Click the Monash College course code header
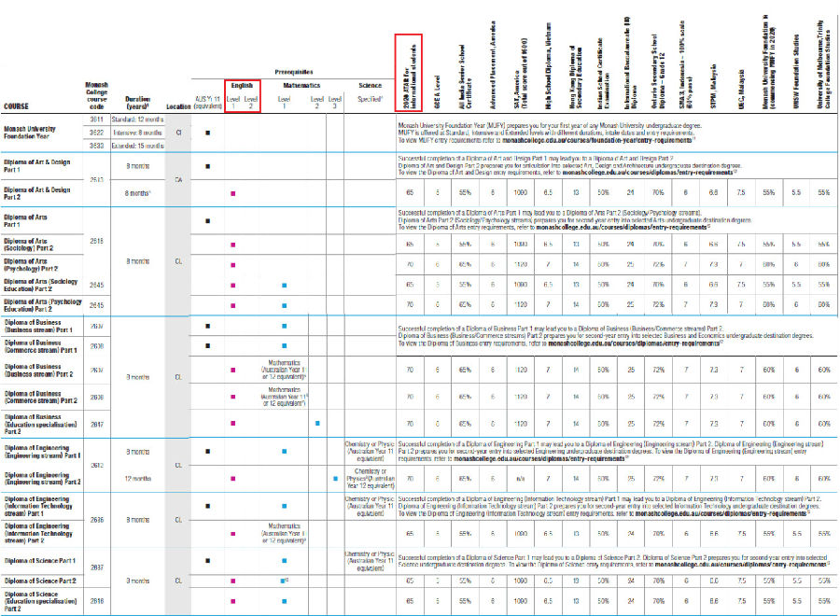 pos(96,95)
